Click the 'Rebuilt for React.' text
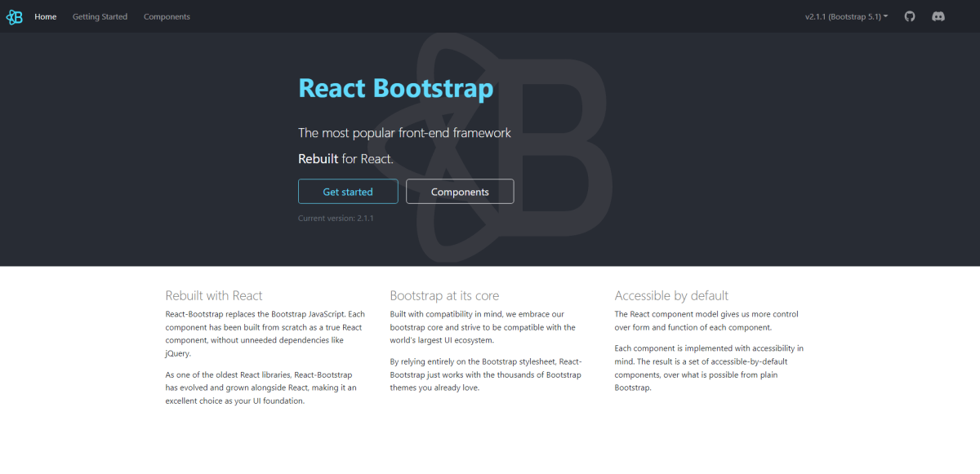980x474 pixels. (345, 159)
